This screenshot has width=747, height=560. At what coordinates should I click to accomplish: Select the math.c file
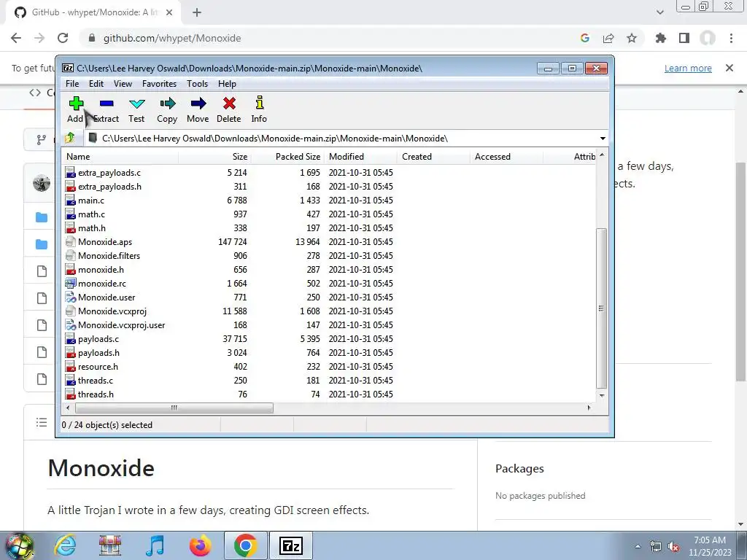(91, 214)
